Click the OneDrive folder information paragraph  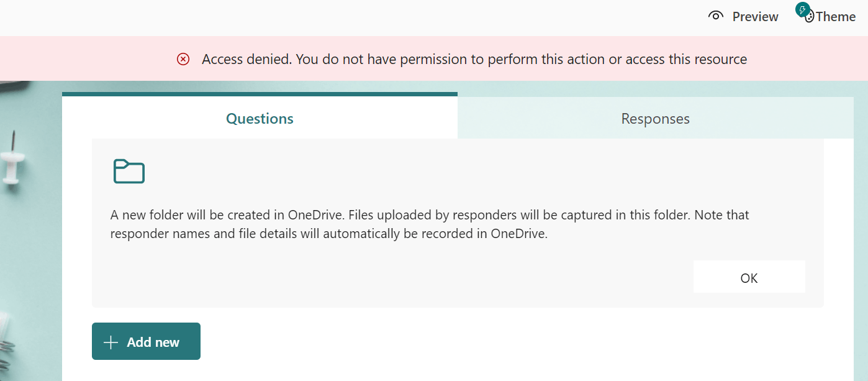[428, 225]
